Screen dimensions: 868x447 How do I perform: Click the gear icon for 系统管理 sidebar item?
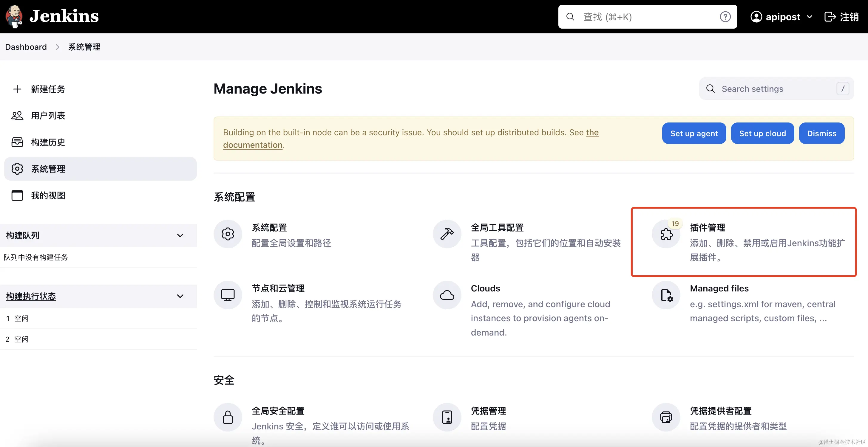(x=17, y=169)
